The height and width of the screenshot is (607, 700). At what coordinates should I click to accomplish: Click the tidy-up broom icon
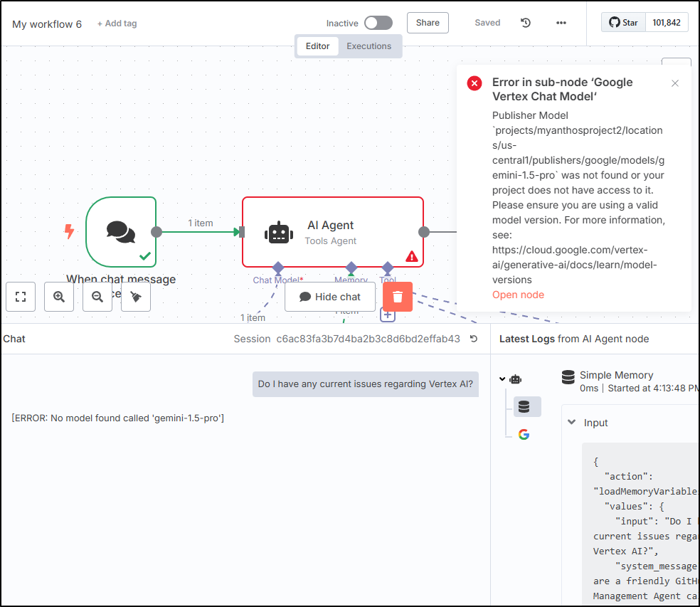[136, 297]
